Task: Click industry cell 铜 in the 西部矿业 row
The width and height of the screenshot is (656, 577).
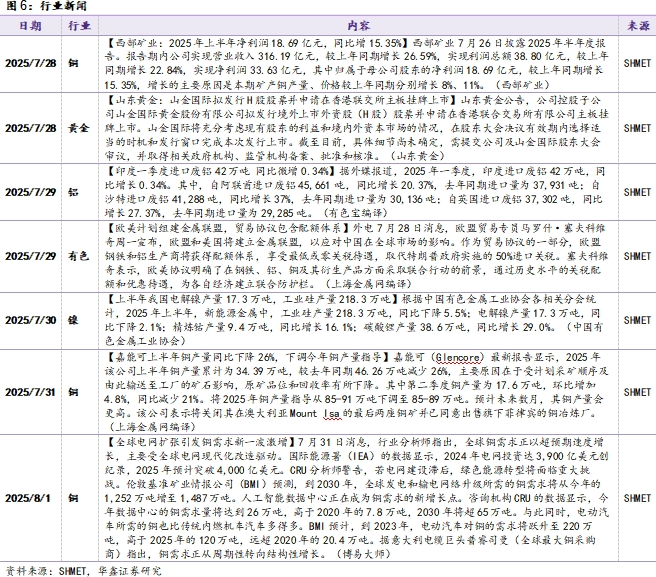Action: pos(73,64)
